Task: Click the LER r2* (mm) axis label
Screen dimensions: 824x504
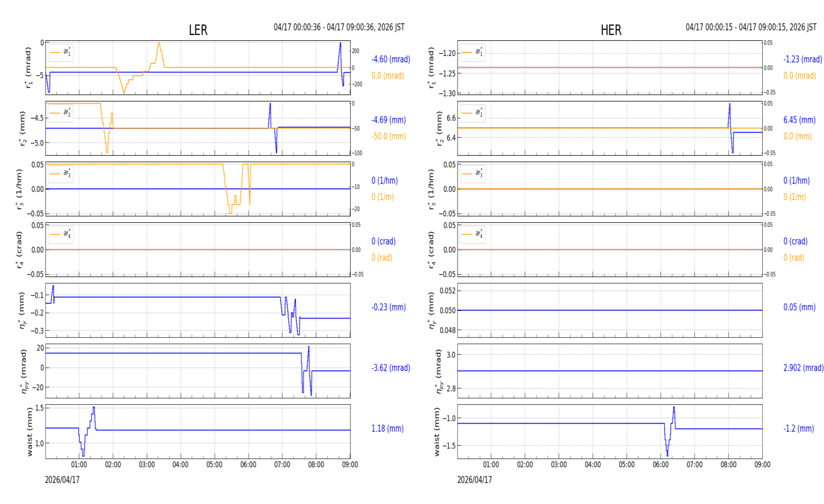Action: click(24, 128)
